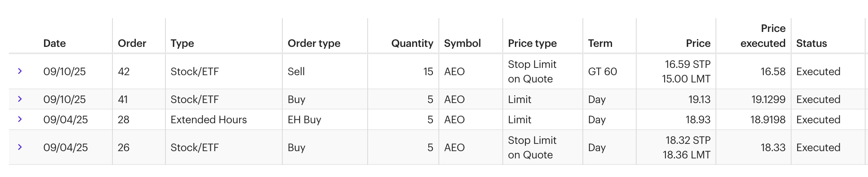868x177 pixels.
Task: Click the Order type column header
Action: pos(314,43)
